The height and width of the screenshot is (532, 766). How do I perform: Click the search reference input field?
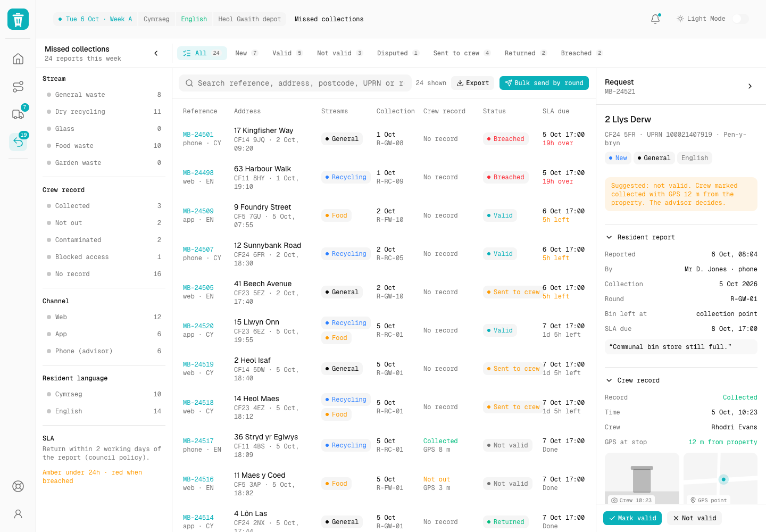pyautogui.click(x=295, y=83)
